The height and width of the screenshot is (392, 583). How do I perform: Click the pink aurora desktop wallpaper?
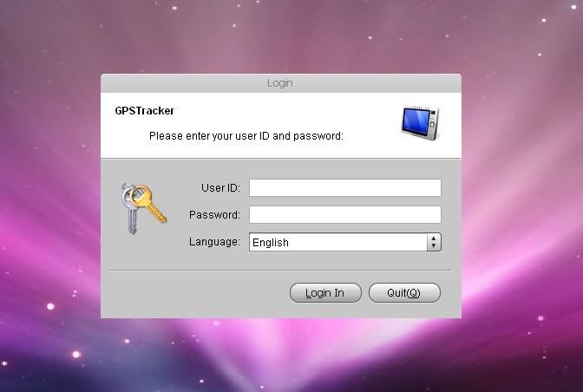click(521, 186)
